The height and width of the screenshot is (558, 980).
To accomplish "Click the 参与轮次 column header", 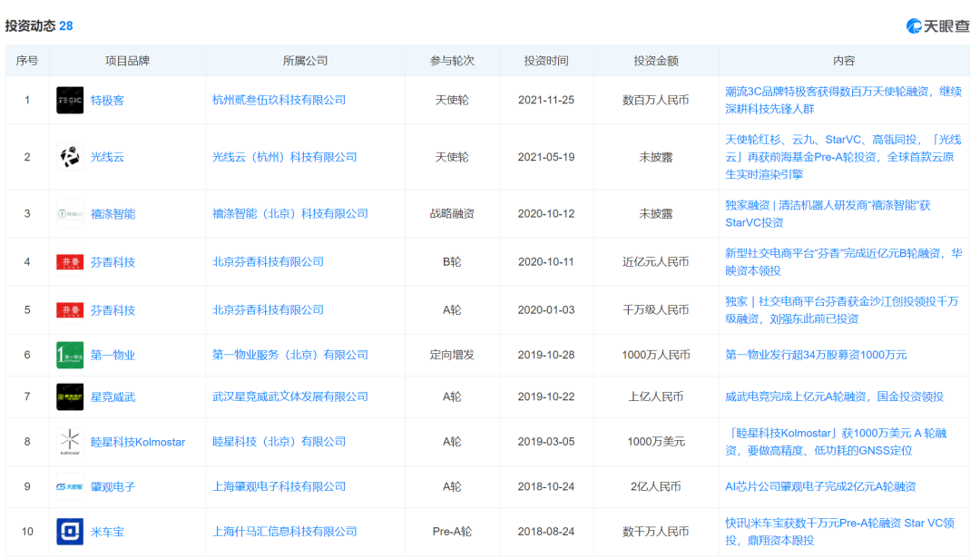I will tap(452, 61).
